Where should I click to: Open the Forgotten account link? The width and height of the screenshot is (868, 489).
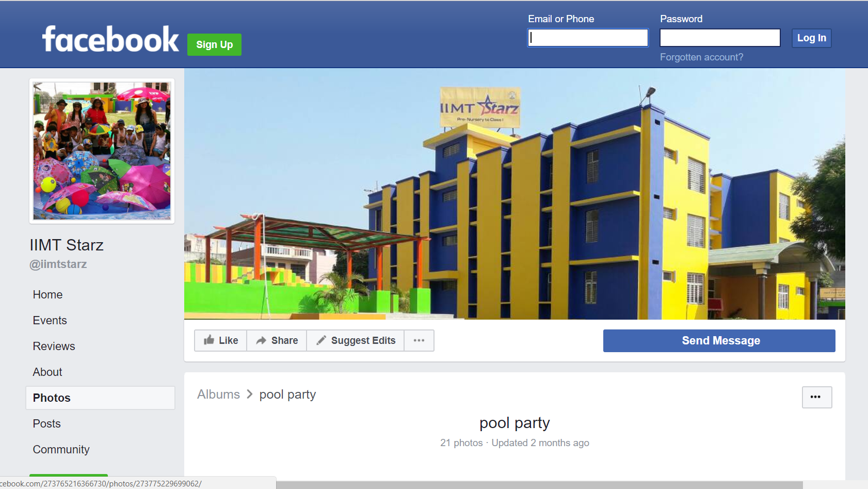(x=701, y=57)
